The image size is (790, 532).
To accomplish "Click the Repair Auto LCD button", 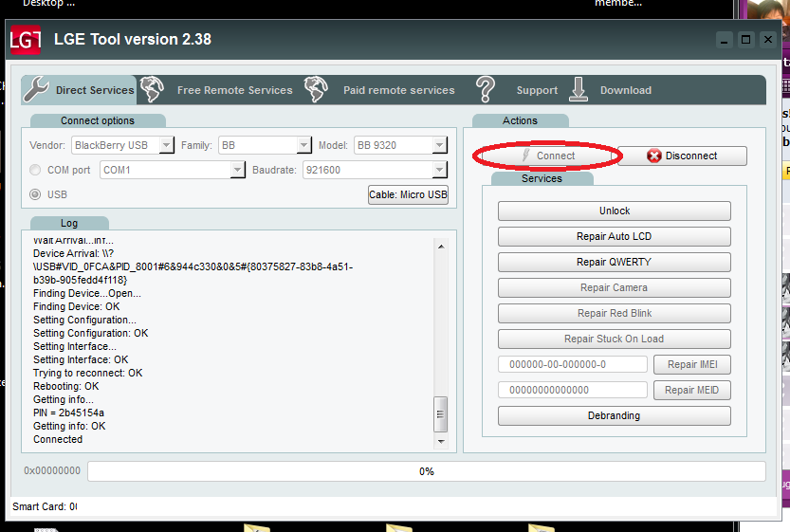I will 615,236.
